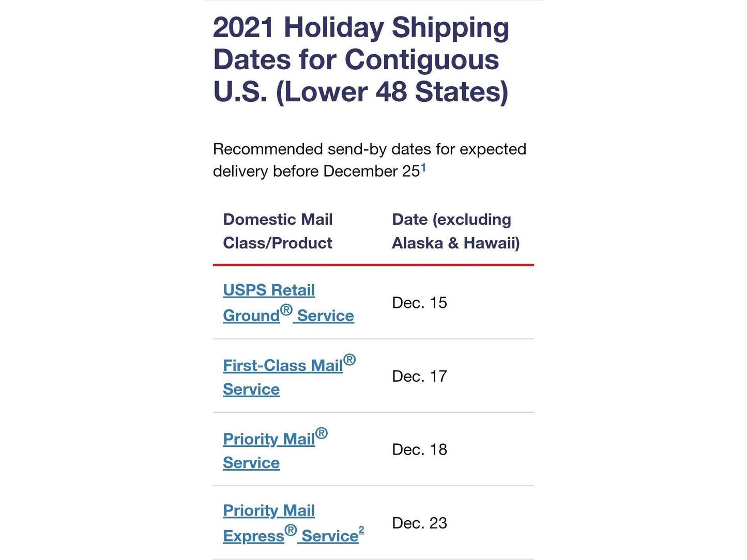Select the 'Domestic Mail Class/Product' column header
Screen dimensions: 747x560
pos(278,231)
